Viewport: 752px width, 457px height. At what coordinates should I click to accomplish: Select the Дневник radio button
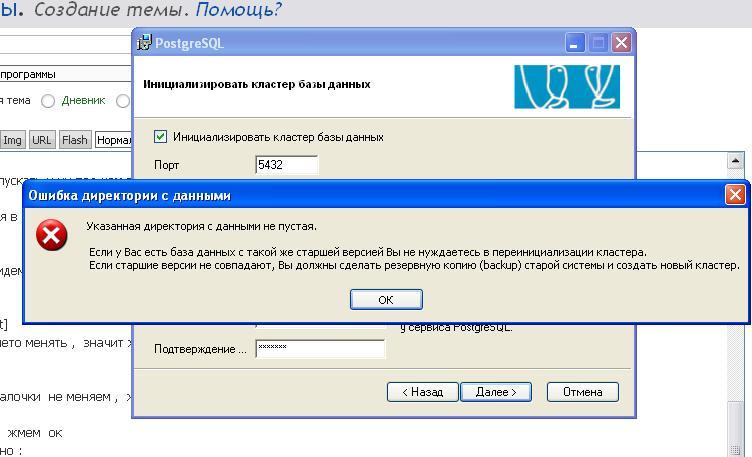(x=48, y=101)
